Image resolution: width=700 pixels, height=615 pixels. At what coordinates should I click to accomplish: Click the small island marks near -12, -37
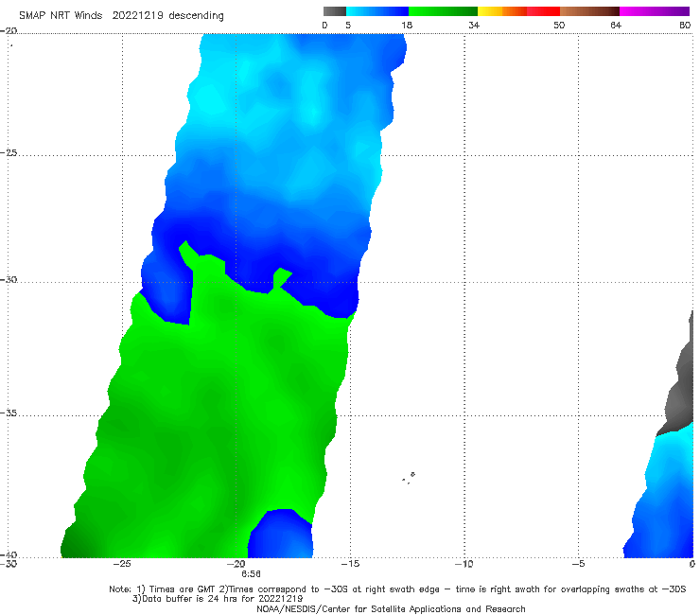pyautogui.click(x=409, y=478)
